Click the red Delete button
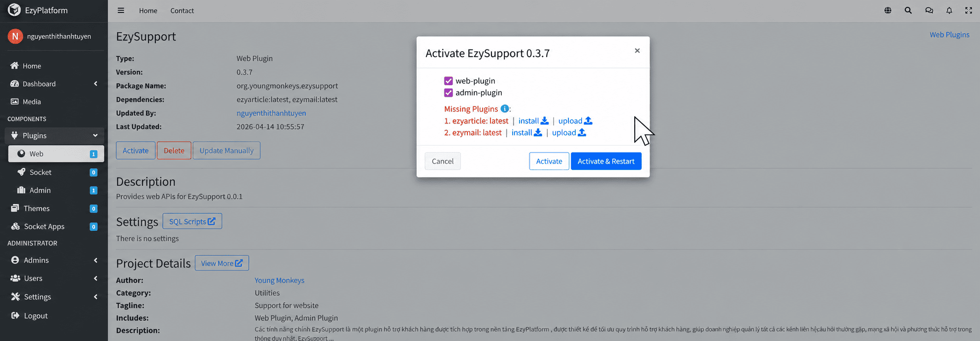The width and height of the screenshot is (980, 341). click(x=174, y=151)
